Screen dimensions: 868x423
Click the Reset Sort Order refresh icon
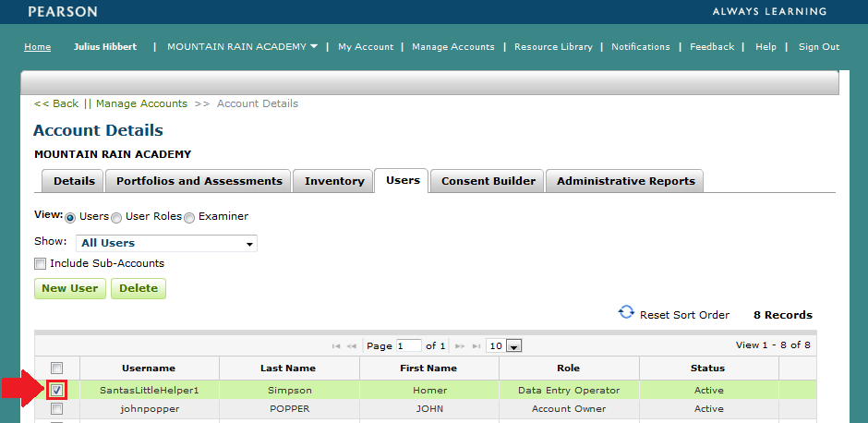point(626,312)
